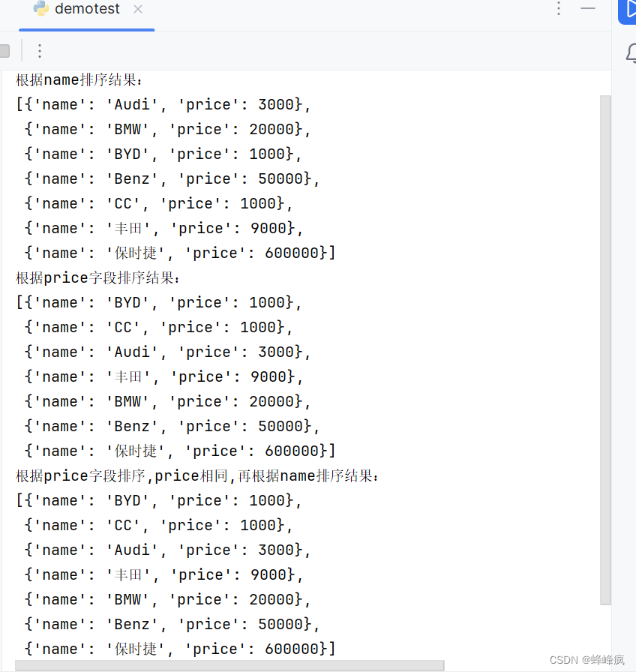Screen dimensions: 636x672
Task: Click the horizontal scrollbar at the bottom
Action: [229, 665]
